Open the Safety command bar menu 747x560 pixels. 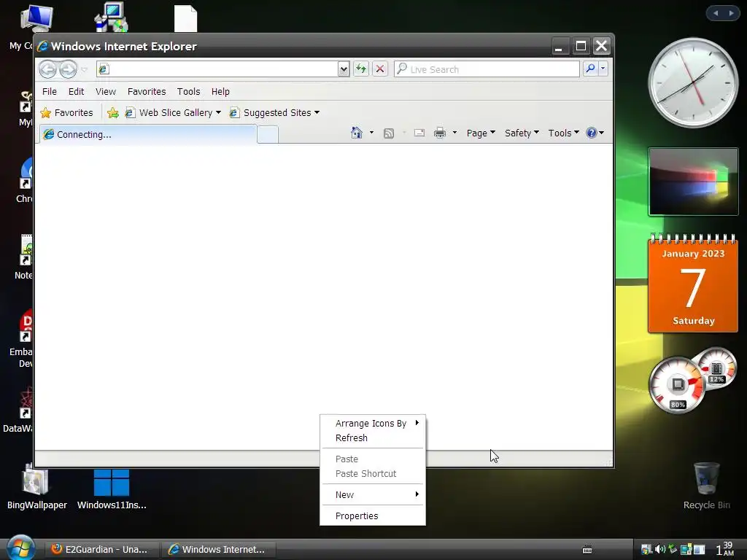[522, 133]
